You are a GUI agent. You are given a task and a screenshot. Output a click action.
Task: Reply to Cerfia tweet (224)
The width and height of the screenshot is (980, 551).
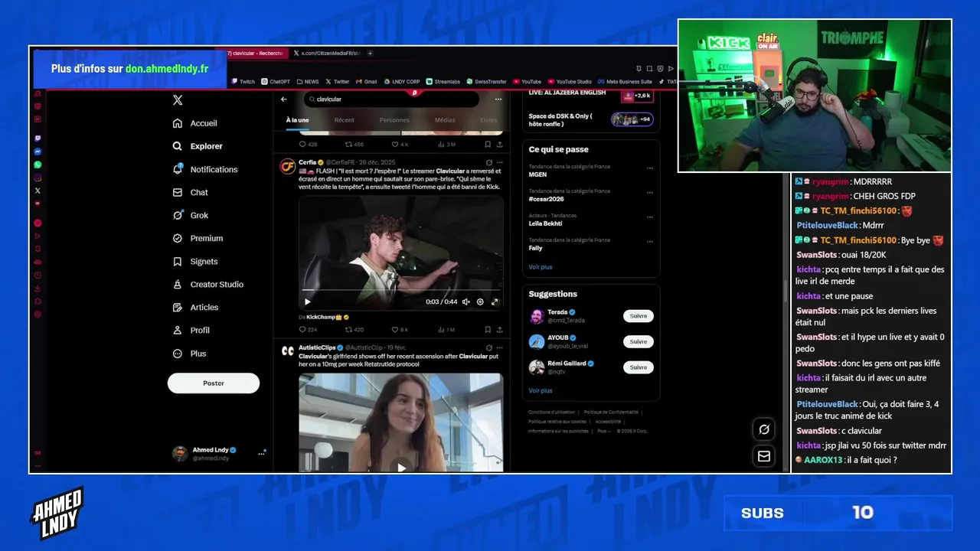(308, 330)
